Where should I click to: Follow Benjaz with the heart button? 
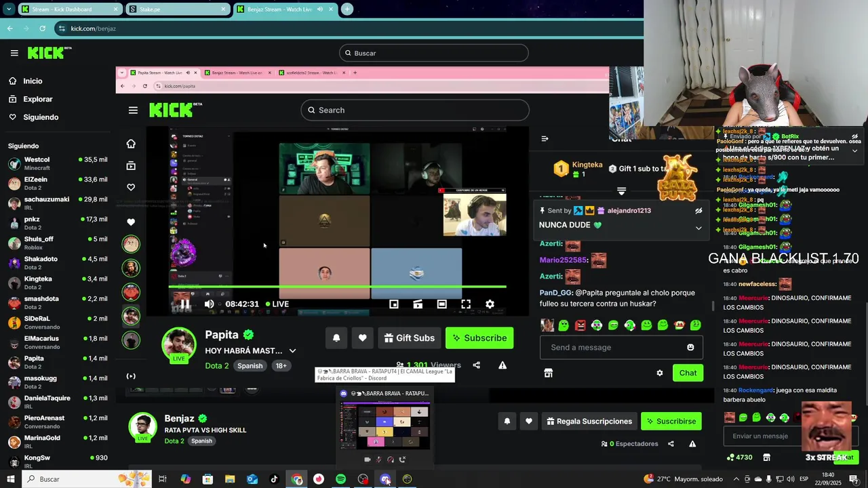(x=529, y=421)
